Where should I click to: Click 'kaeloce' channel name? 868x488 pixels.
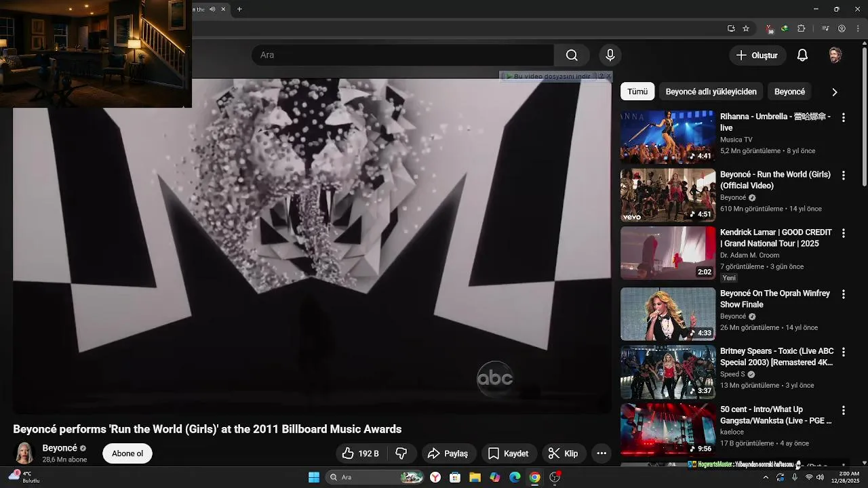[x=732, y=432]
